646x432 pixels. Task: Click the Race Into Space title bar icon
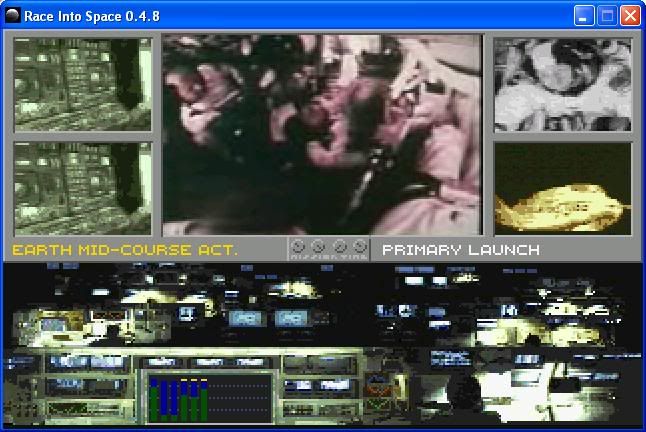(x=13, y=16)
